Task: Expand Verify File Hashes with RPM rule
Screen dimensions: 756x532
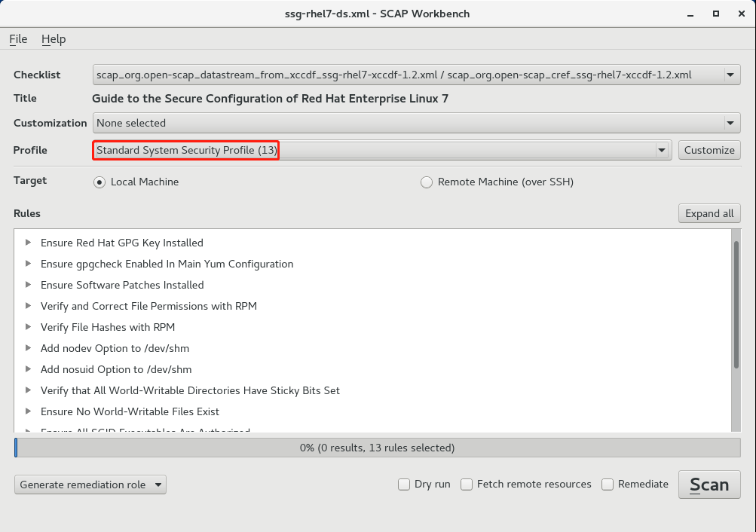Action: pyautogui.click(x=29, y=327)
